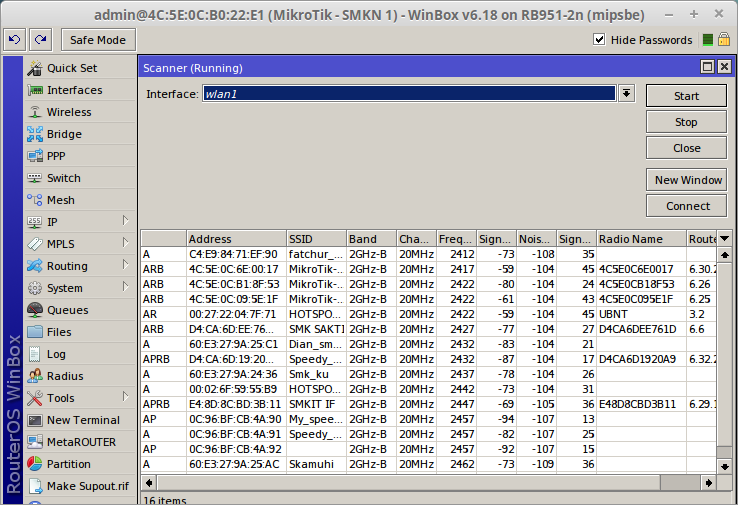738x505 pixels.
Task: Click the Connect button
Action: point(686,206)
